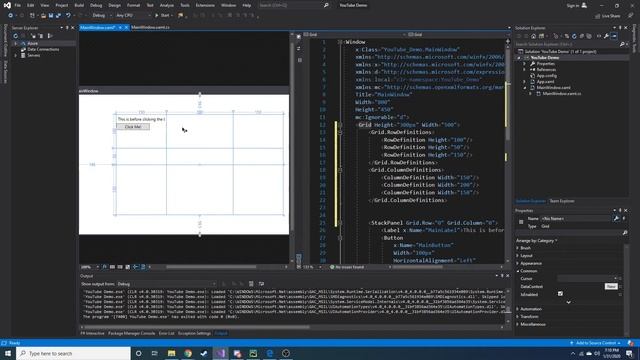640x360 pixels.
Task: Toggle word wrap icon in Output toolbar
Action: (262, 284)
